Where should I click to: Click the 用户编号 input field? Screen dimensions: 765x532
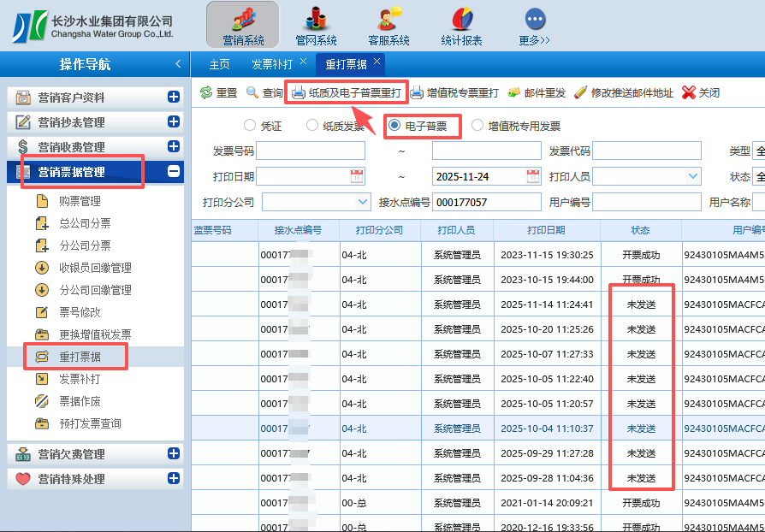(x=647, y=202)
